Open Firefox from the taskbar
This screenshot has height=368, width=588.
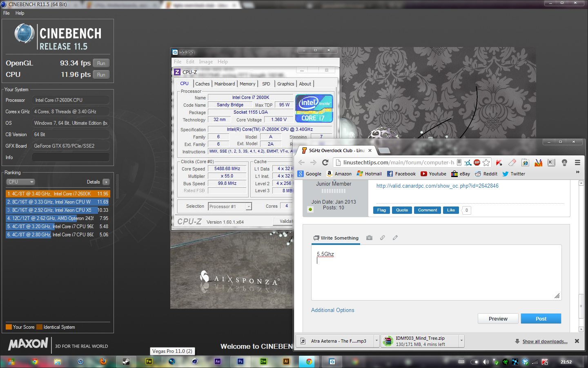click(x=103, y=361)
